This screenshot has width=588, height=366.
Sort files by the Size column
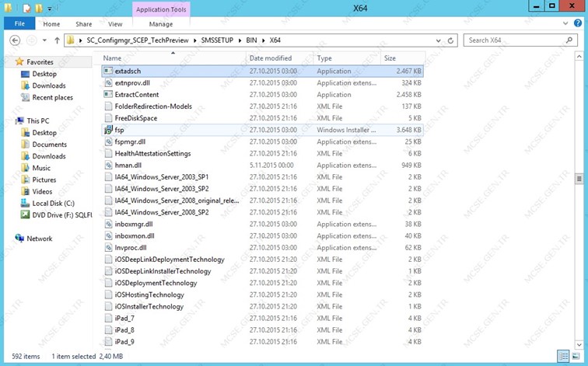coord(390,58)
